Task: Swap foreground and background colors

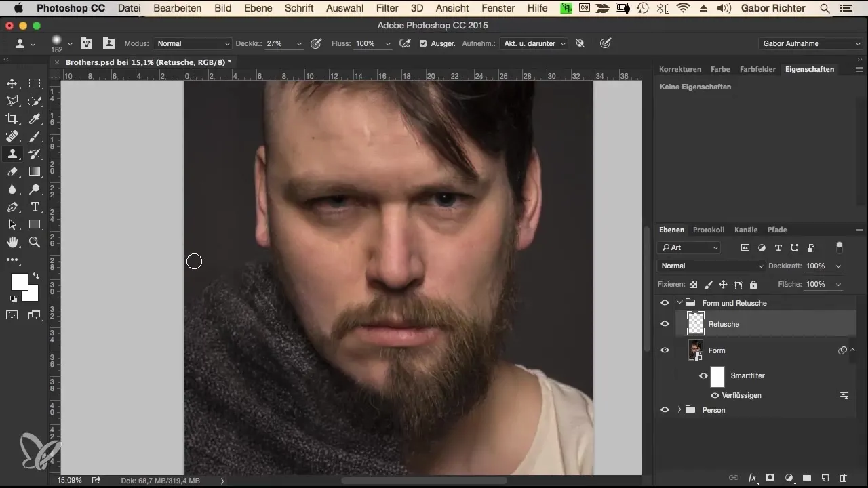Action: (35, 276)
